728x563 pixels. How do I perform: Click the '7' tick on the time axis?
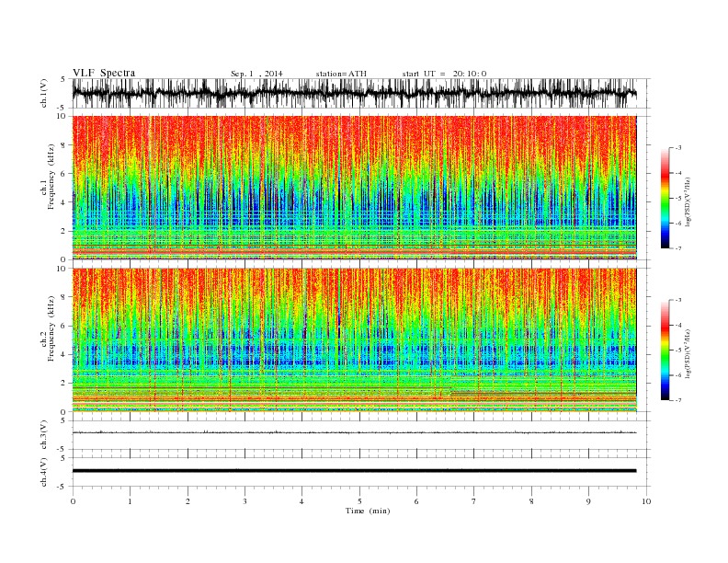474,501
